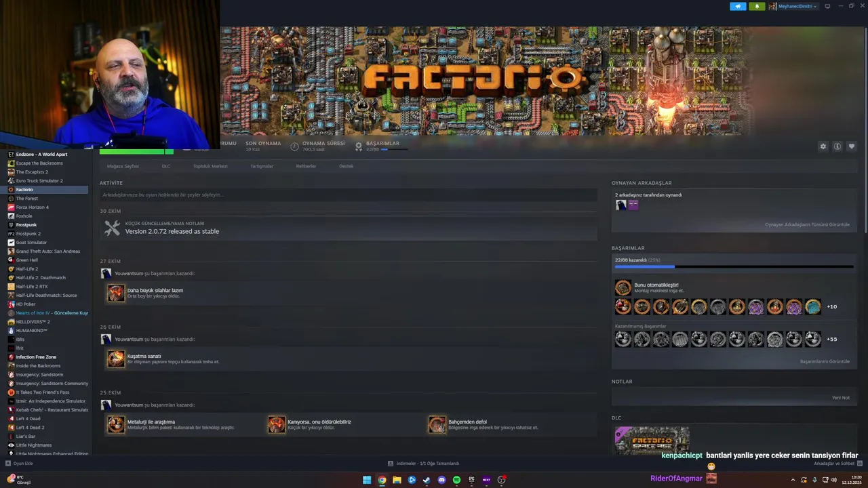Open Spotify from taskbar

[456, 480]
